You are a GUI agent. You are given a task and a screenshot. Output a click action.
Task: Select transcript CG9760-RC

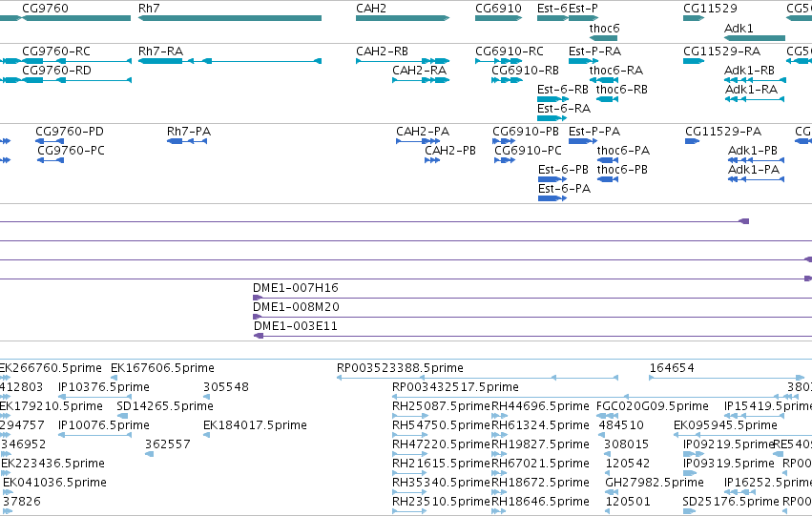(76, 61)
